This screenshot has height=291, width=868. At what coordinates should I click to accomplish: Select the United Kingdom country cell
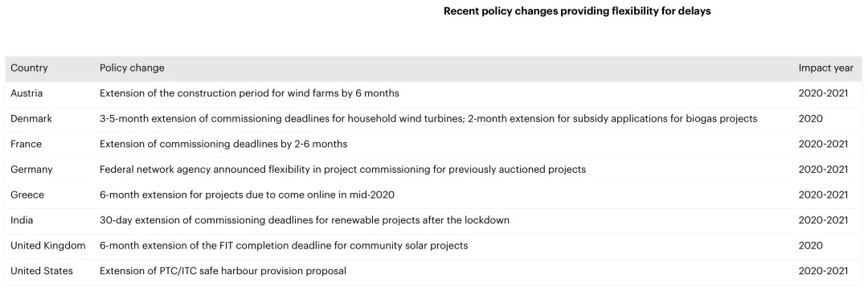(48, 246)
